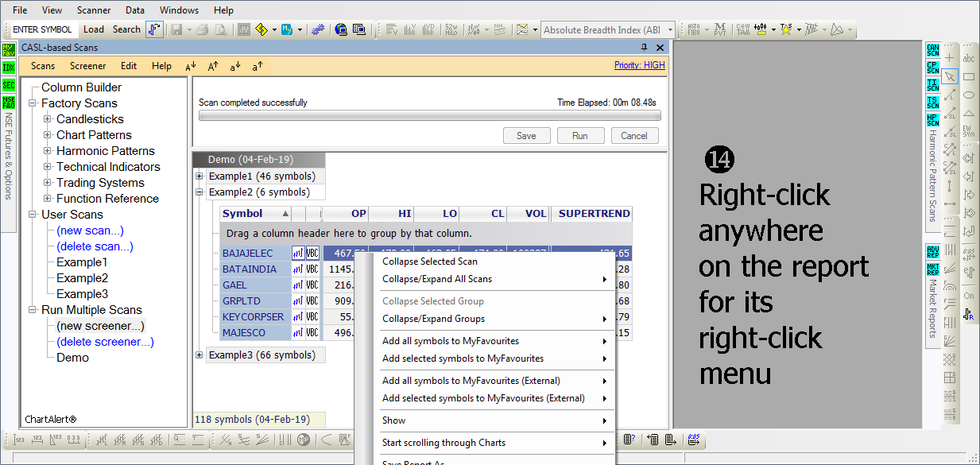Click the Cancel button
Screen dimensions: 980x465
click(634, 136)
